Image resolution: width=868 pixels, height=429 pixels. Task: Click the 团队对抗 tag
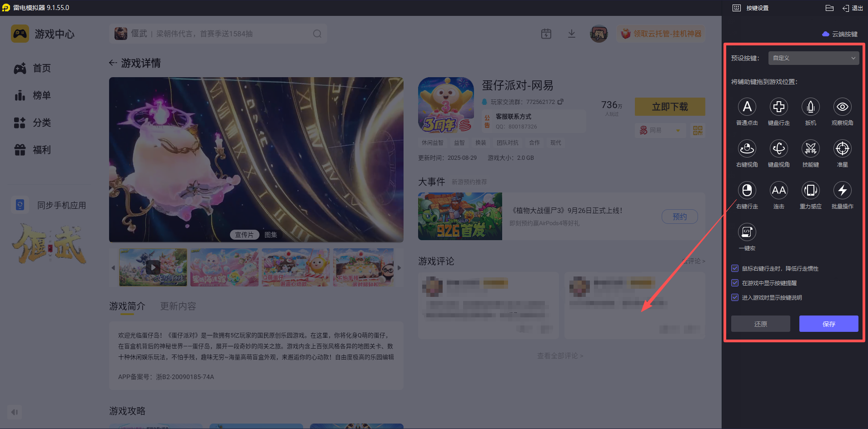tap(508, 143)
